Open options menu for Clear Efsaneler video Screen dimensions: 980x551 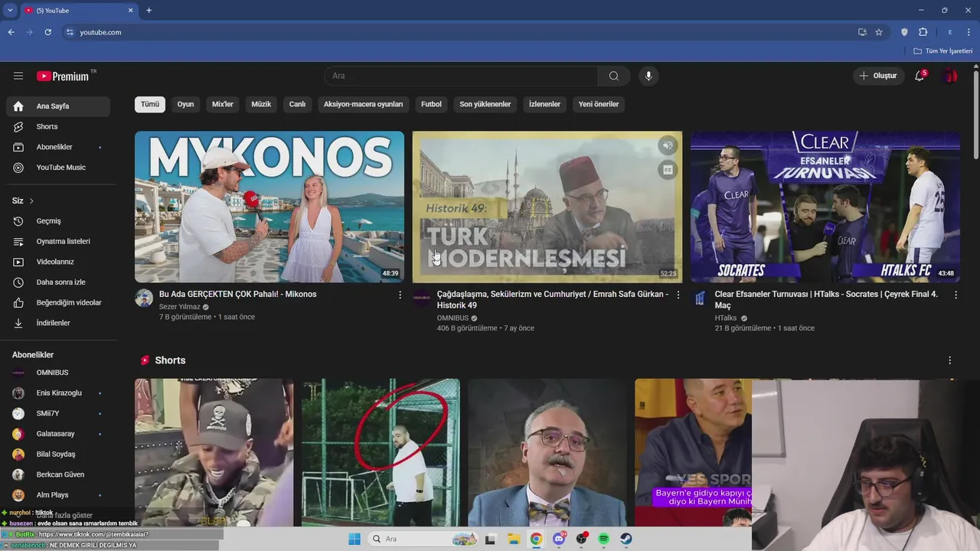coord(955,295)
